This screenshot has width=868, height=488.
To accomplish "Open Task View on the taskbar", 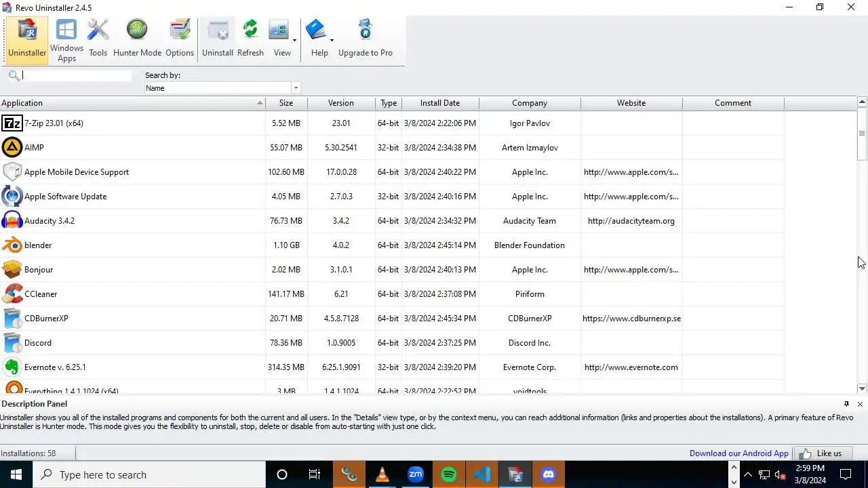I will coord(315,474).
